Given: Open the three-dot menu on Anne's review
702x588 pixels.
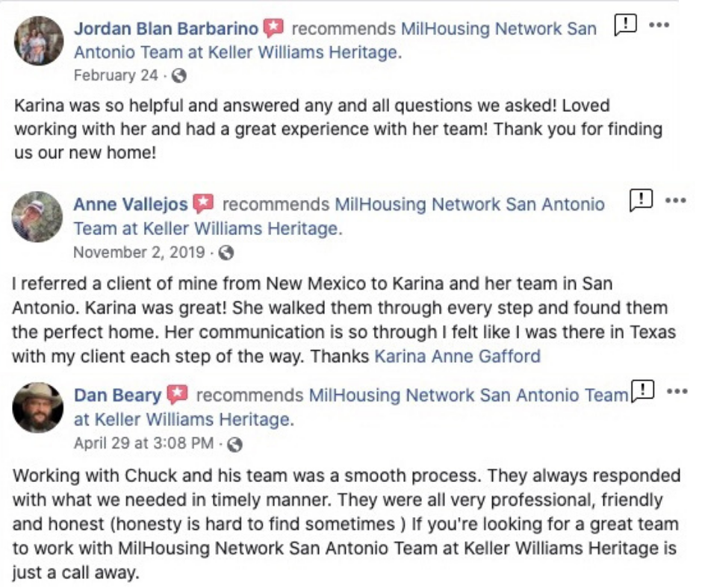Looking at the screenshot, I should pos(675,200).
